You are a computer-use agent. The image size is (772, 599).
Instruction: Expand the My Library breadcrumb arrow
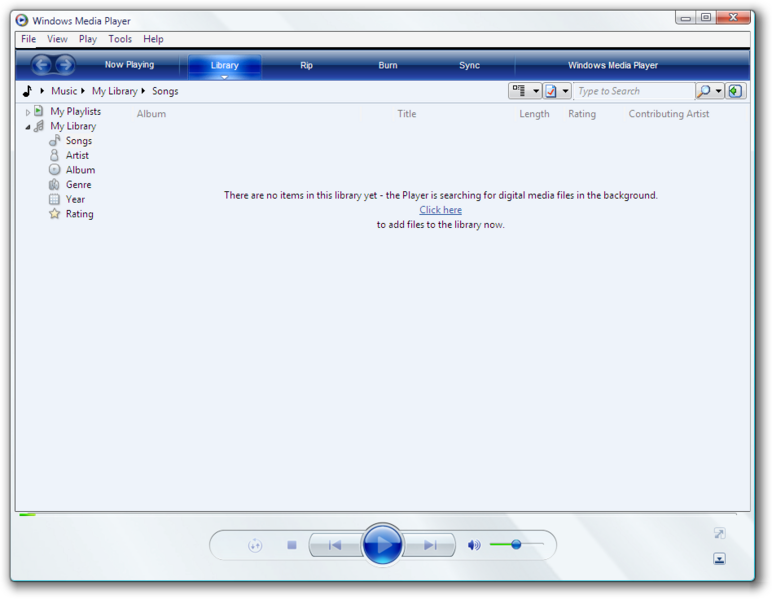pos(143,91)
